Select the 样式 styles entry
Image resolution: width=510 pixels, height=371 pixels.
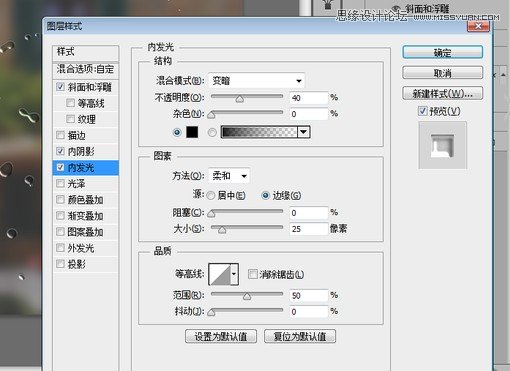coord(86,52)
